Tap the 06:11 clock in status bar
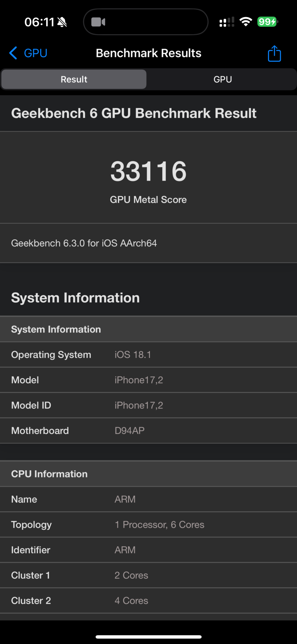The width and height of the screenshot is (297, 644). click(x=39, y=22)
